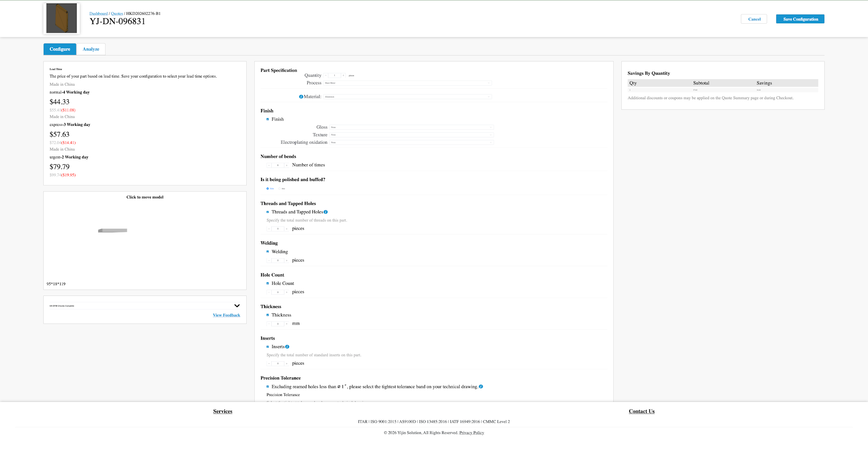
Task: Uncheck the Finish checkbox
Action: 267,119
